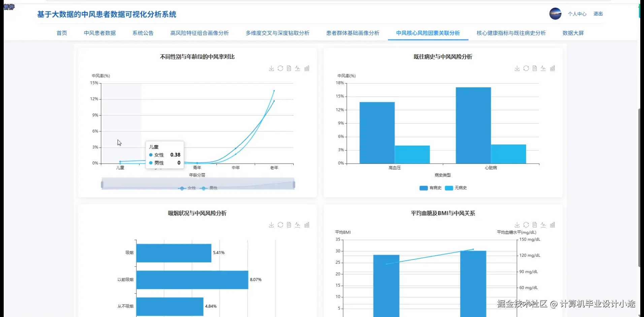Refresh the 吸烟状况与中风风险分析 chart

280,225
